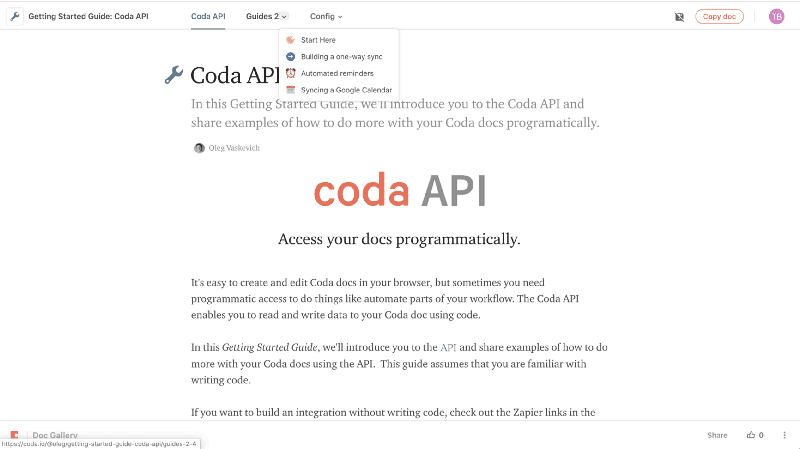Image resolution: width=800 pixels, height=449 pixels.
Task: Click the large wrench icon by title
Action: tap(174, 75)
